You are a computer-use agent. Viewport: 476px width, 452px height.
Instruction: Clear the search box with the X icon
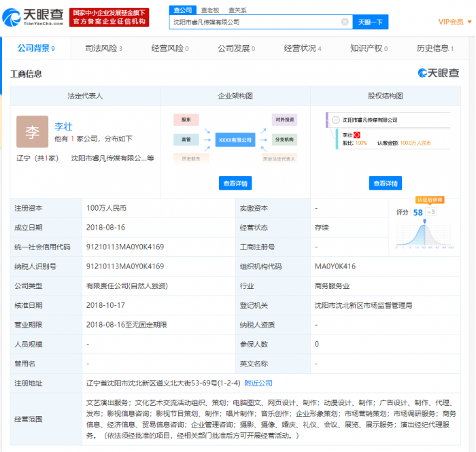[x=345, y=22]
